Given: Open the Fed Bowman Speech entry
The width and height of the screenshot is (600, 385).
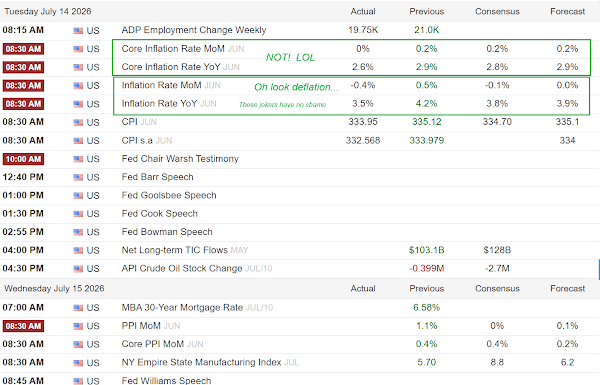Looking at the screenshot, I should [167, 232].
